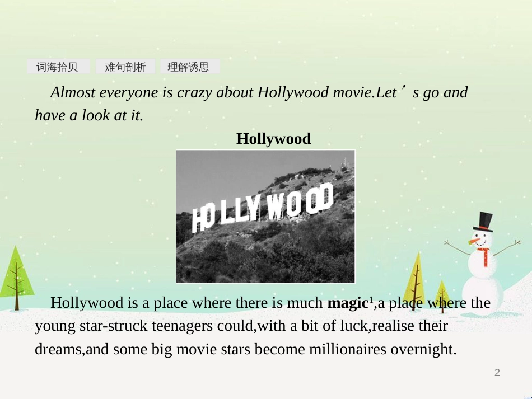Click the line beginning "young star-struck teenagers"

(x=241, y=326)
